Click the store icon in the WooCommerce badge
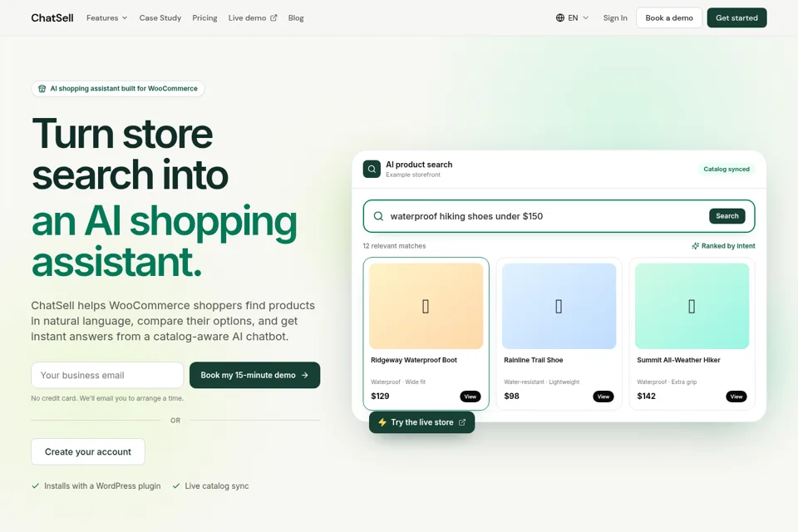Image resolution: width=798 pixels, height=532 pixels. (42, 89)
